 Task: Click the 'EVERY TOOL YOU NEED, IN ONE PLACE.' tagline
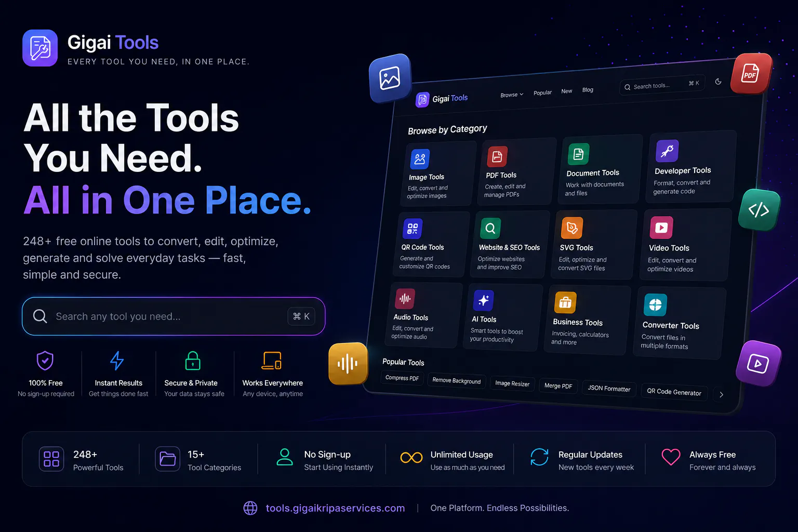tap(158, 62)
